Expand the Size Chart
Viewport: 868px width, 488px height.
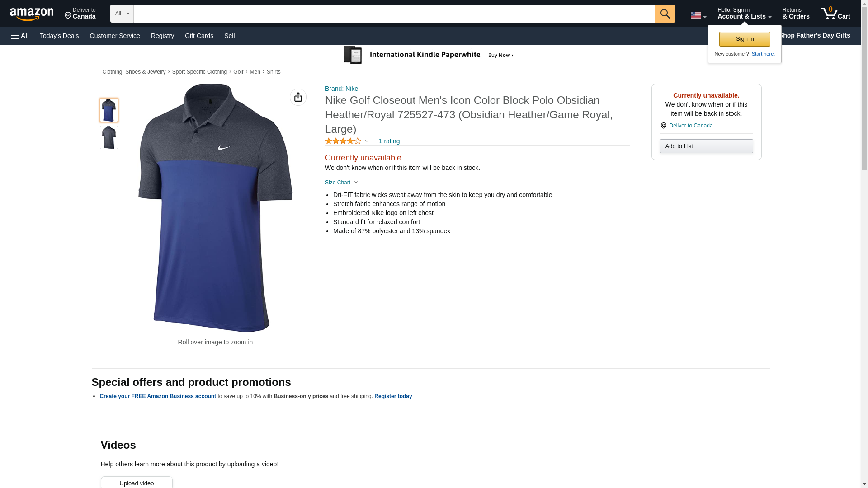click(341, 183)
